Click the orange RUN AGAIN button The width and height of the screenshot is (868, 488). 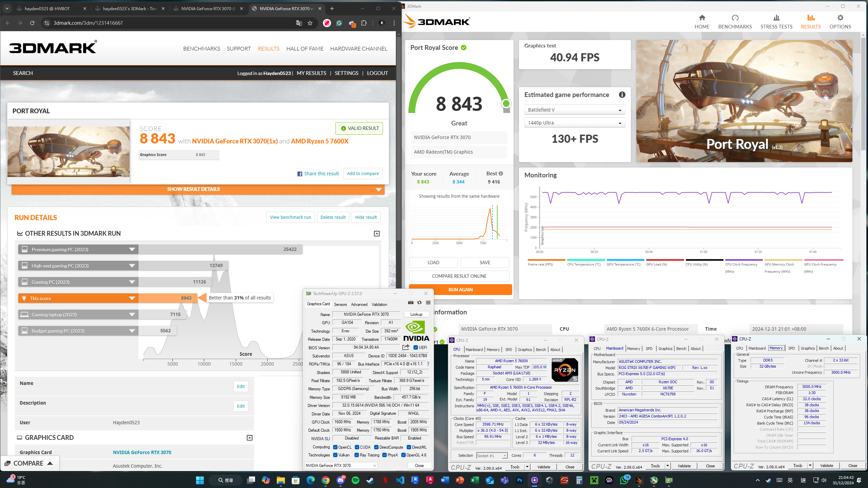pos(460,290)
